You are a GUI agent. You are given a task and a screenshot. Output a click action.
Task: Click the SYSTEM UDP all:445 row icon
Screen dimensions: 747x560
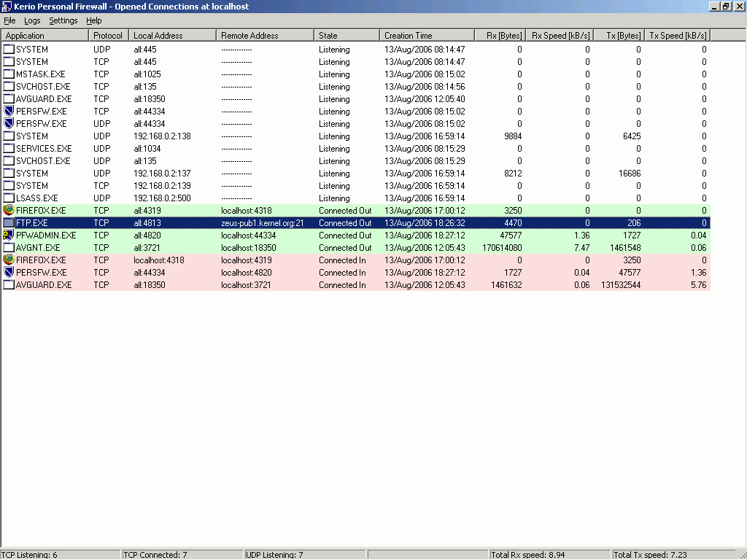(x=9, y=49)
